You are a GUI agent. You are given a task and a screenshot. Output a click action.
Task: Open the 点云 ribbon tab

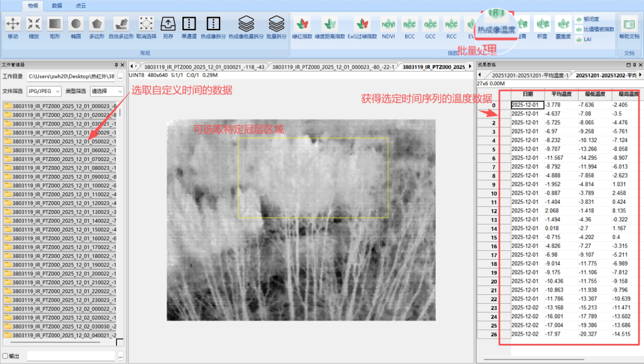[x=80, y=5]
